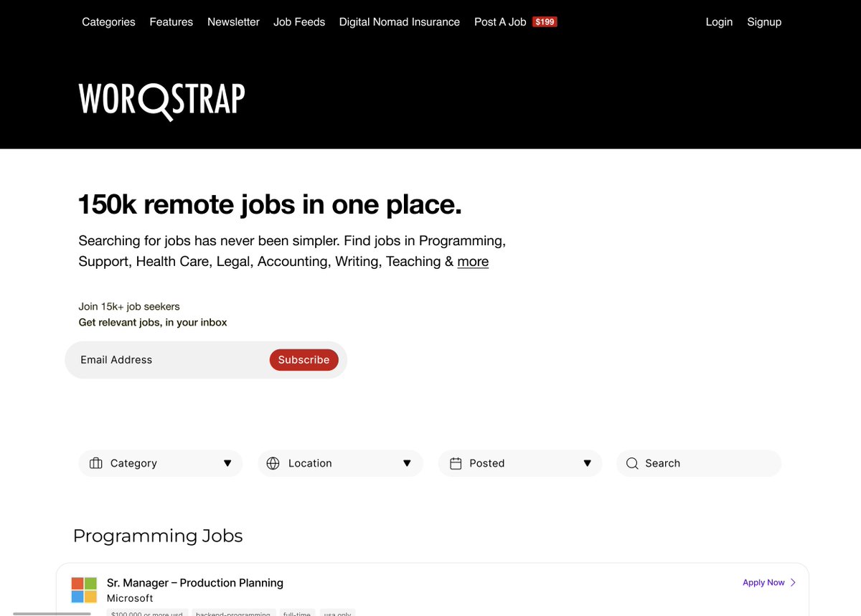This screenshot has width=861, height=616.
Task: Go to the Newsletter page
Action: [233, 22]
